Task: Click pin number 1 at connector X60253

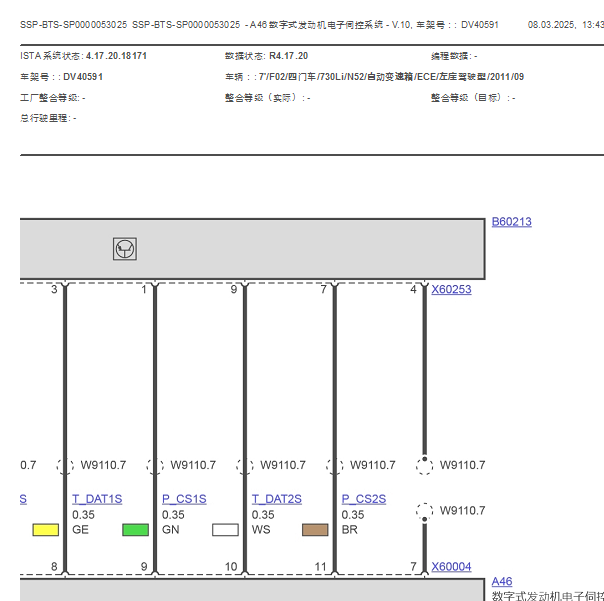Action: (x=144, y=289)
